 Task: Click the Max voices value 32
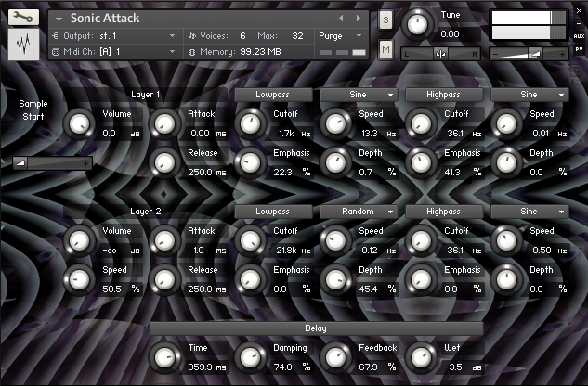point(298,36)
